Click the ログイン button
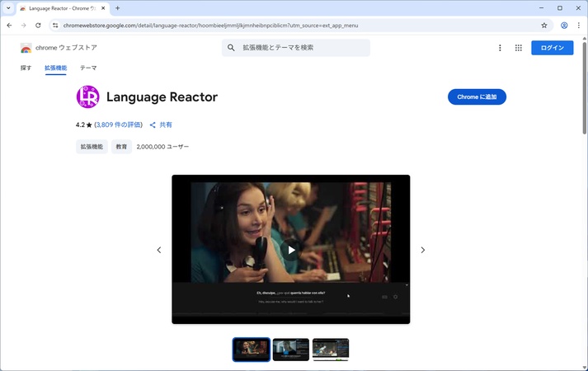 pyautogui.click(x=552, y=48)
